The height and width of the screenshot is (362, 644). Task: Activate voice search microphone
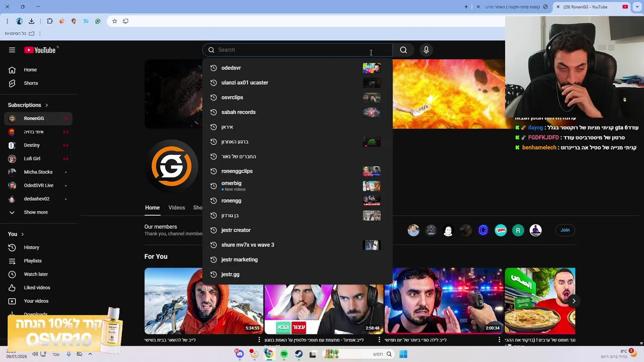click(x=426, y=50)
